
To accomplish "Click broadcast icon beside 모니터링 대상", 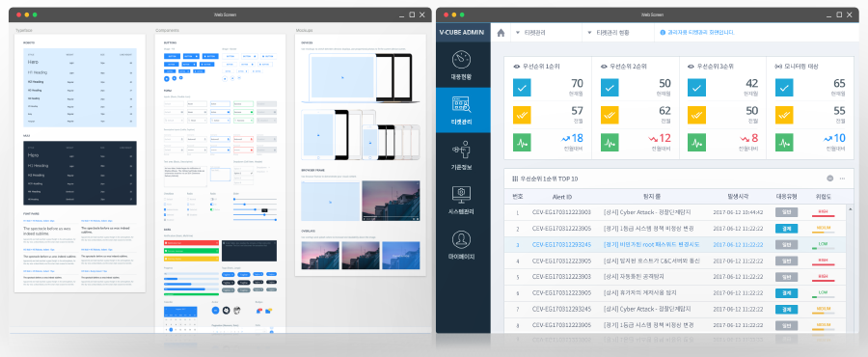I will click(778, 67).
